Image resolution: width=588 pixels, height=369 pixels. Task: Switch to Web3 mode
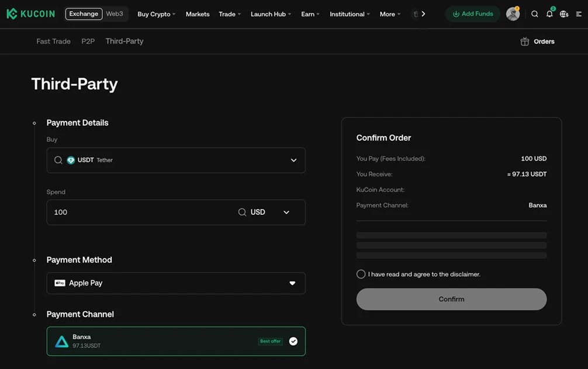(x=115, y=14)
